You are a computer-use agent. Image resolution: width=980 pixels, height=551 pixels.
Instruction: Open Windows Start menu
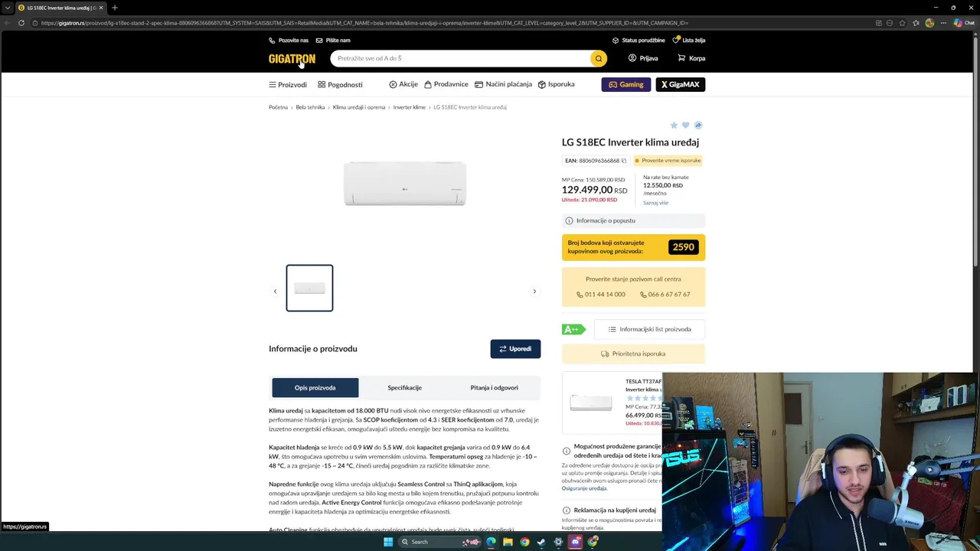pyautogui.click(x=388, y=542)
